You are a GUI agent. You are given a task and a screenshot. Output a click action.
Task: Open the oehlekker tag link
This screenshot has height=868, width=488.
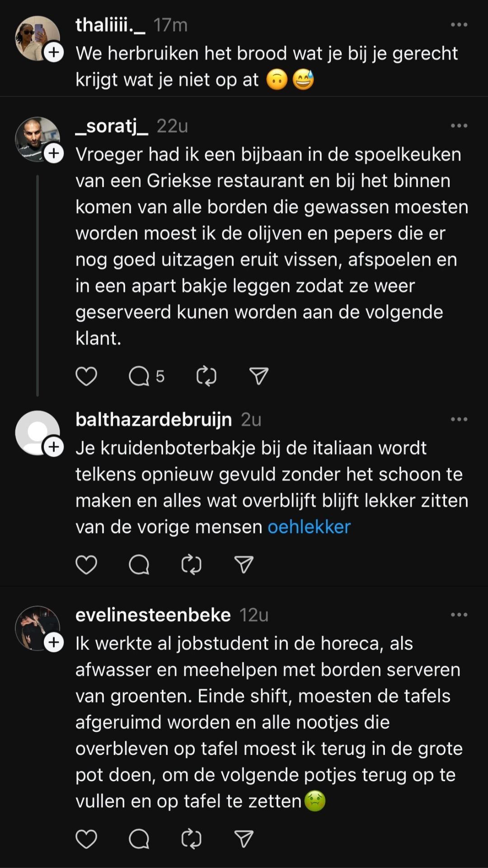click(309, 527)
